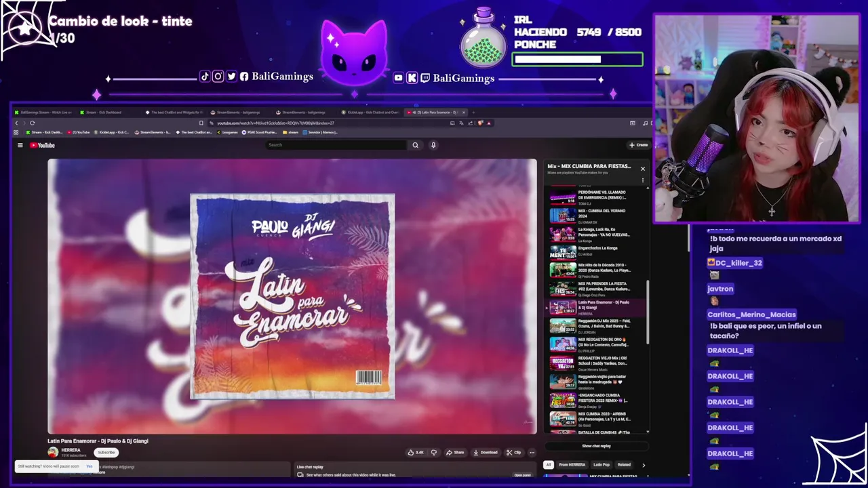
Task: Open the Brave Shields lion icon
Action: click(x=480, y=123)
